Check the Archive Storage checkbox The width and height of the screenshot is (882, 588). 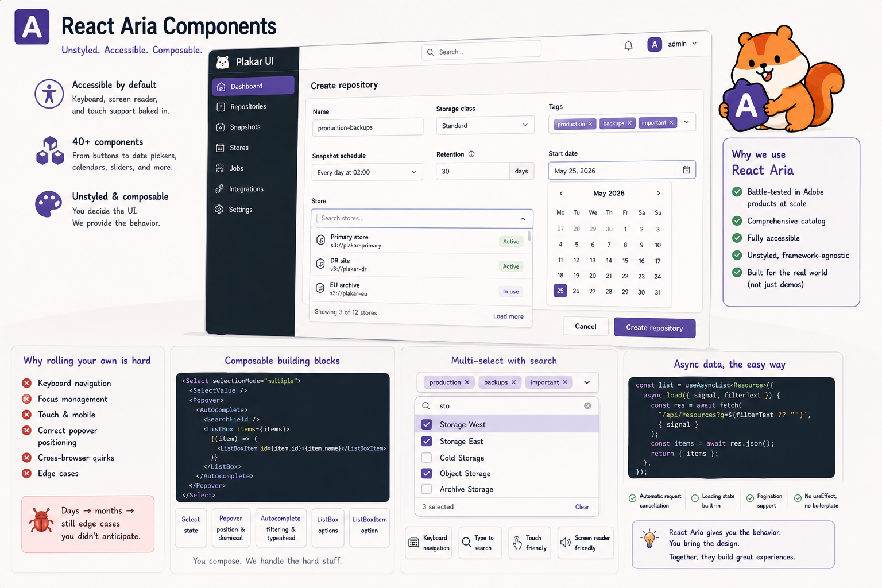pyautogui.click(x=427, y=489)
